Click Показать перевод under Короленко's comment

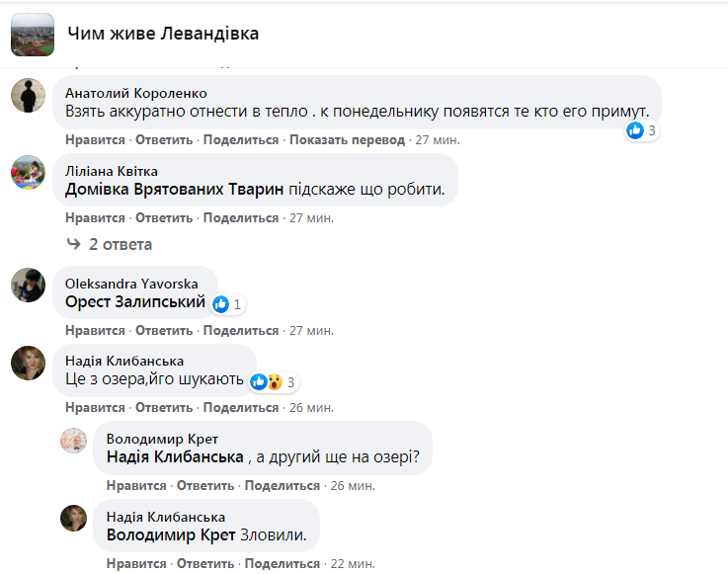tap(348, 140)
